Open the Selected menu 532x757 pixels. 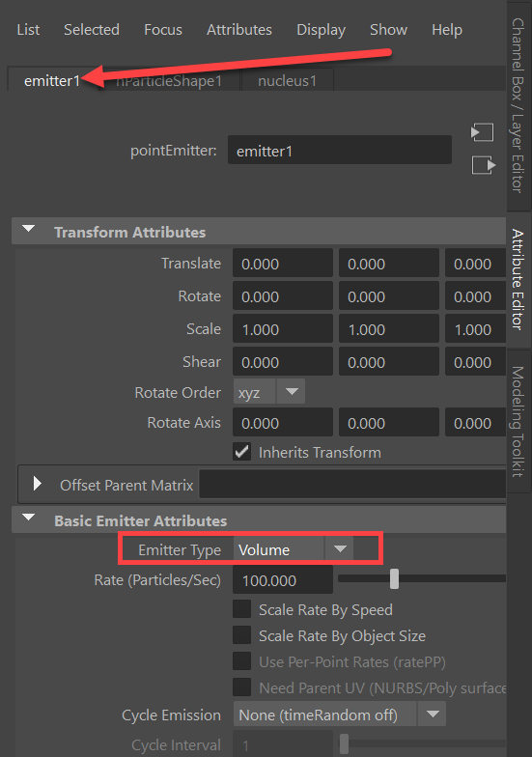pos(92,30)
